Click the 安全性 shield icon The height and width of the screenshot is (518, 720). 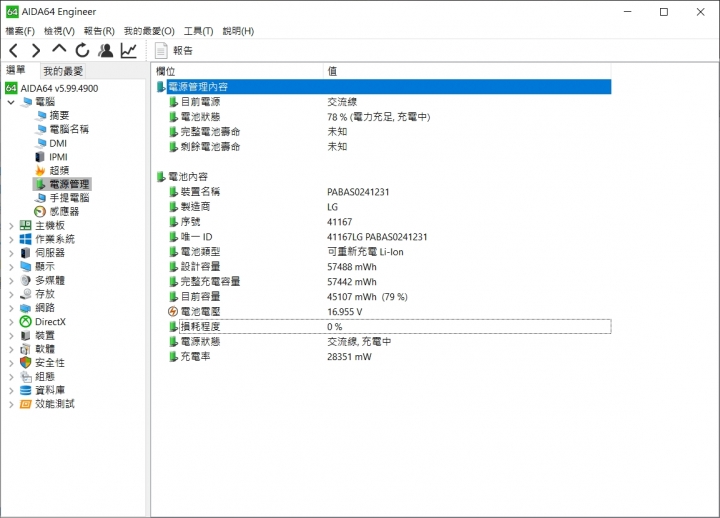coord(26,363)
